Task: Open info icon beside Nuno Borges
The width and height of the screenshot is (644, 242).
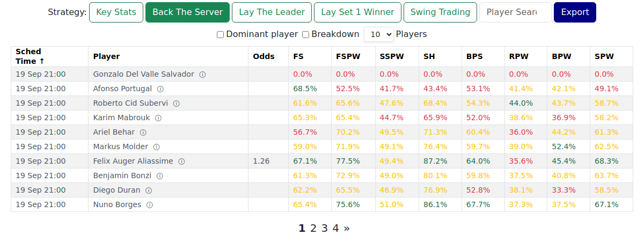Action: click(150, 205)
